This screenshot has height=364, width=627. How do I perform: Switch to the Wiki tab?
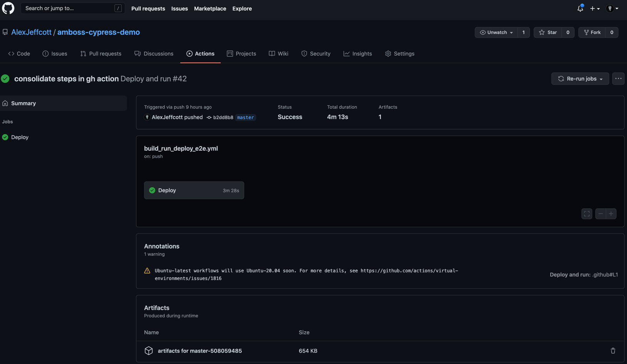click(278, 54)
